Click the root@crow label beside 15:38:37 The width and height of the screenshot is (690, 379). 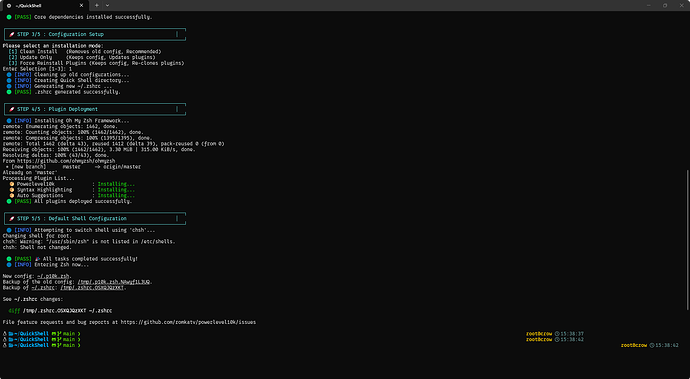click(539, 334)
